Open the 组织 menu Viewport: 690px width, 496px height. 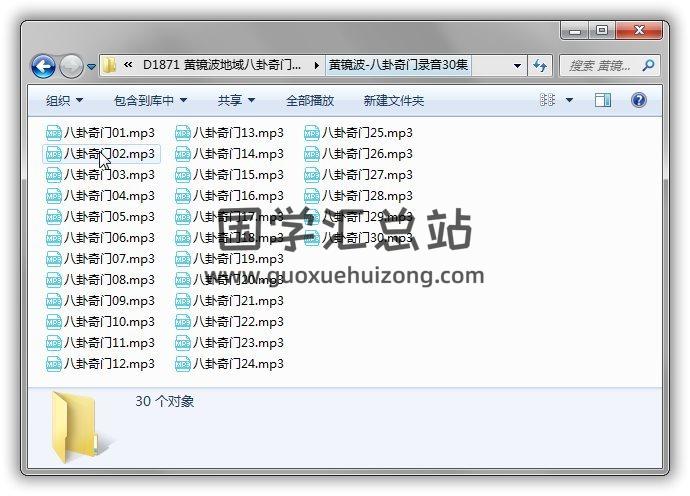coord(64,101)
